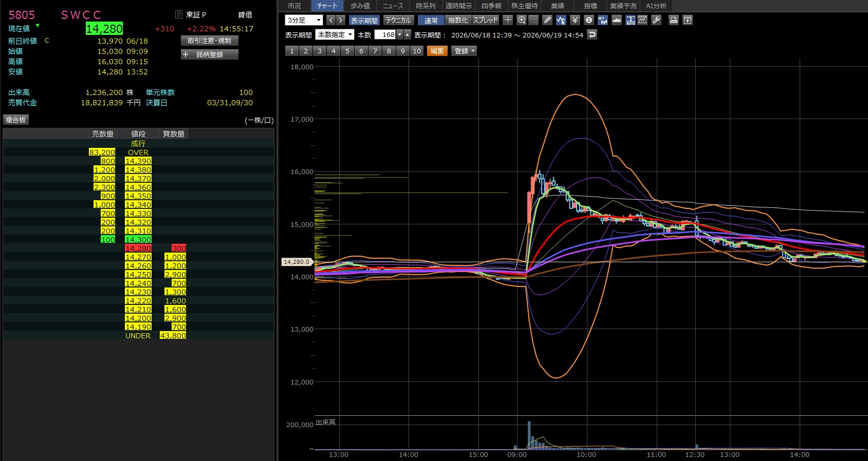This screenshot has height=461, width=868.
Task: Print the chart with printer icon
Action: [x=674, y=20]
